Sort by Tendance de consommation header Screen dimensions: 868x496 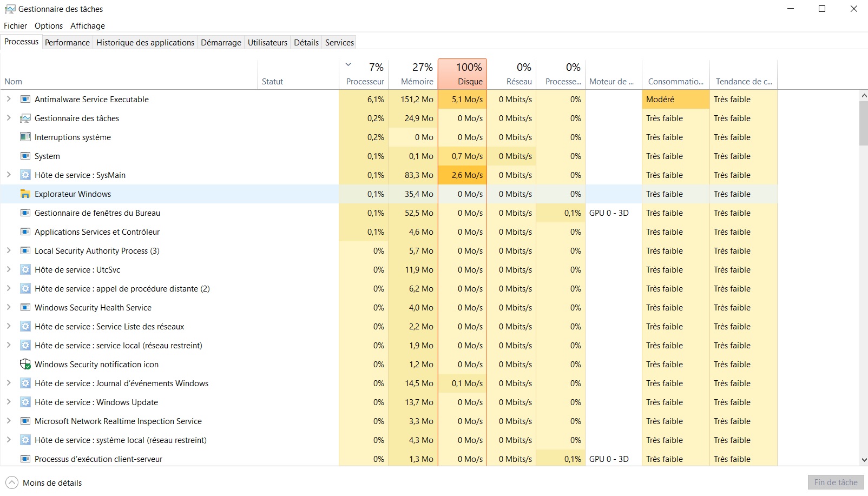[744, 74]
